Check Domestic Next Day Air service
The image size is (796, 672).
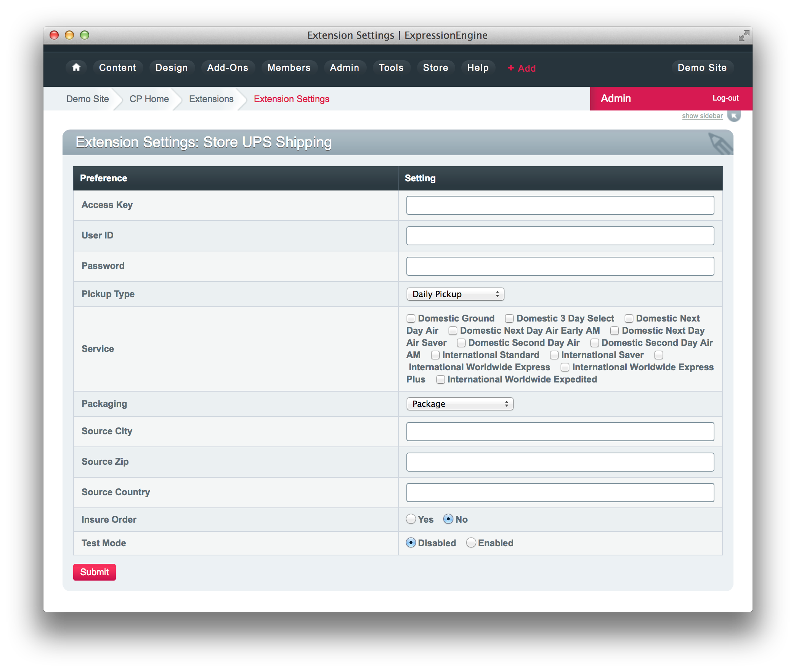click(629, 318)
